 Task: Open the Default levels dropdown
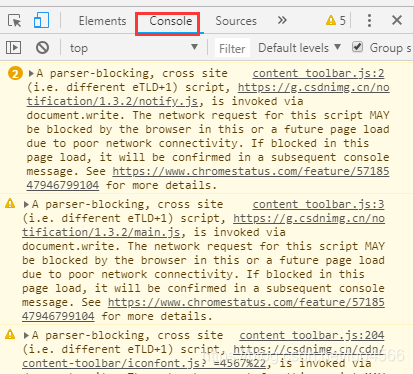(299, 48)
